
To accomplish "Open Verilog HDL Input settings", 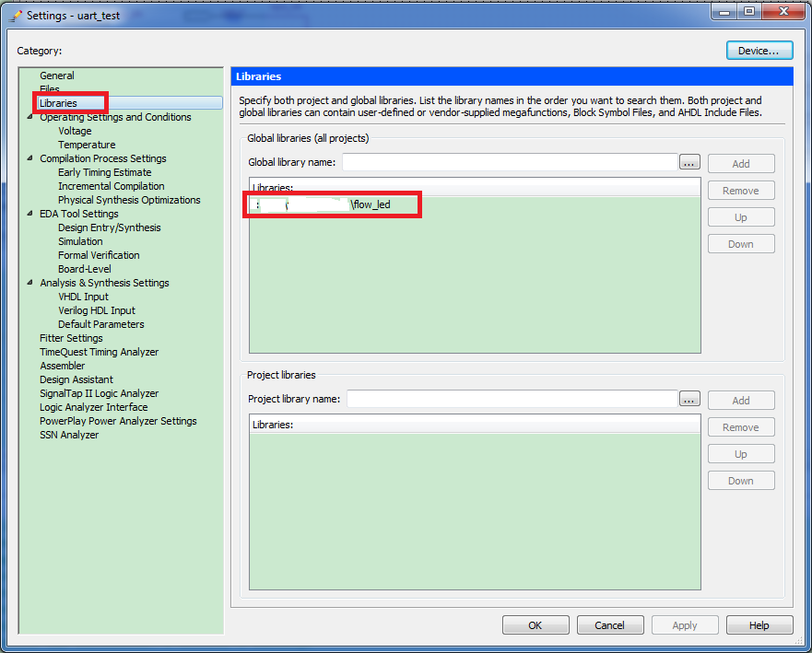I will (97, 310).
